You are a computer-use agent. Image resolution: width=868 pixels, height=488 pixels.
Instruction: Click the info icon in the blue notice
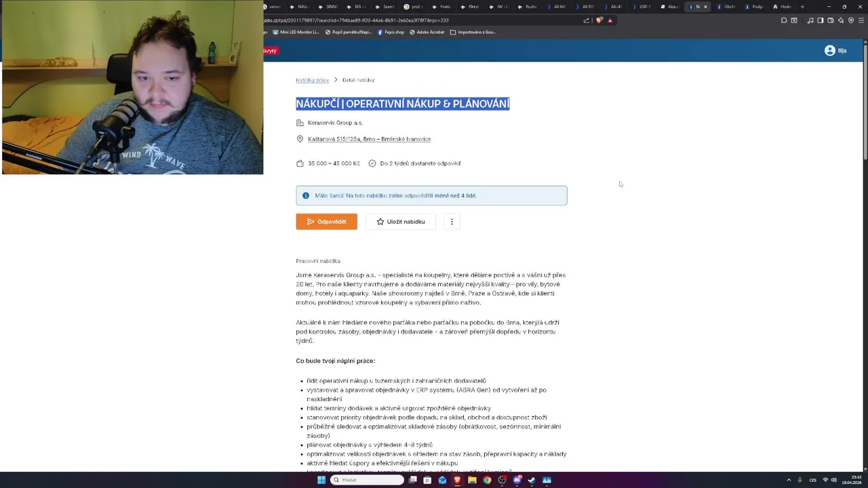point(305,195)
